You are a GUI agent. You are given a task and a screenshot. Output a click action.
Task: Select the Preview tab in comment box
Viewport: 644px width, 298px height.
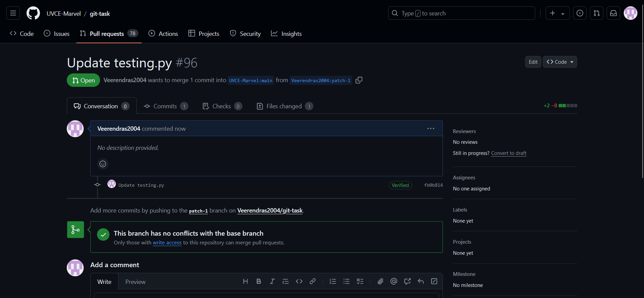[136, 282]
